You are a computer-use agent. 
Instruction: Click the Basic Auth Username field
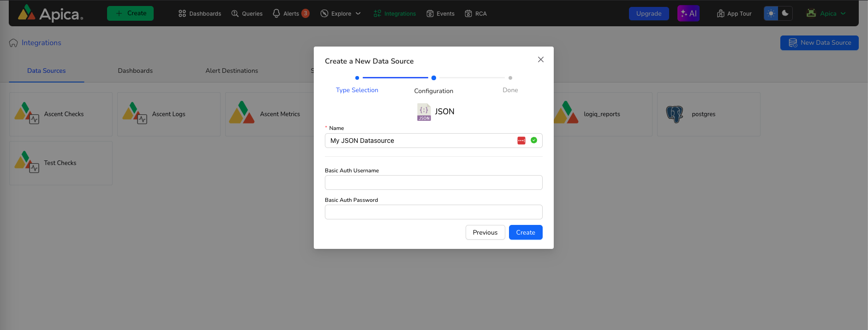(433, 183)
